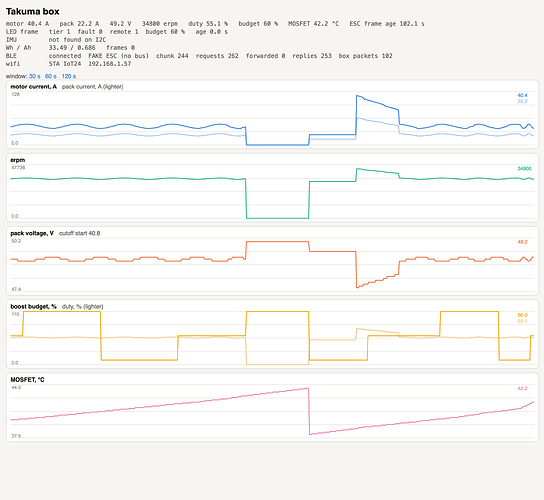Click the 33.49 / 0.686 Wh/Ah value
The width and height of the screenshot is (544, 500).
click(72, 48)
